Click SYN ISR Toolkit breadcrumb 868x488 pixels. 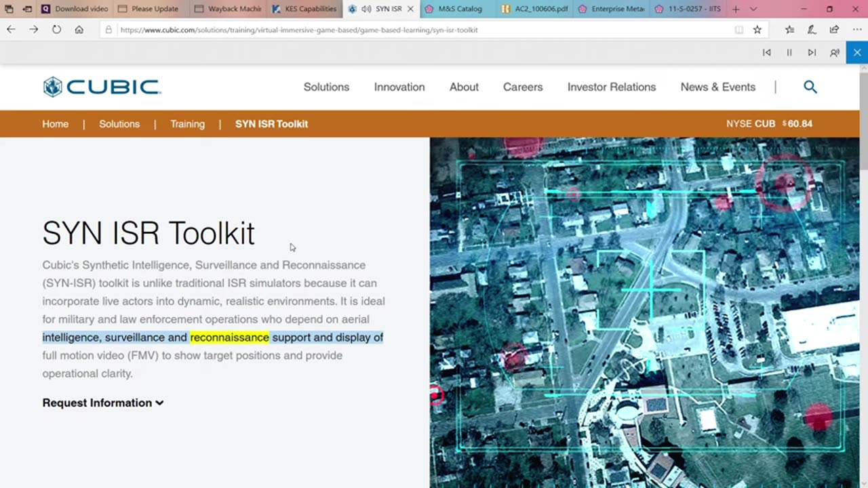click(x=271, y=124)
